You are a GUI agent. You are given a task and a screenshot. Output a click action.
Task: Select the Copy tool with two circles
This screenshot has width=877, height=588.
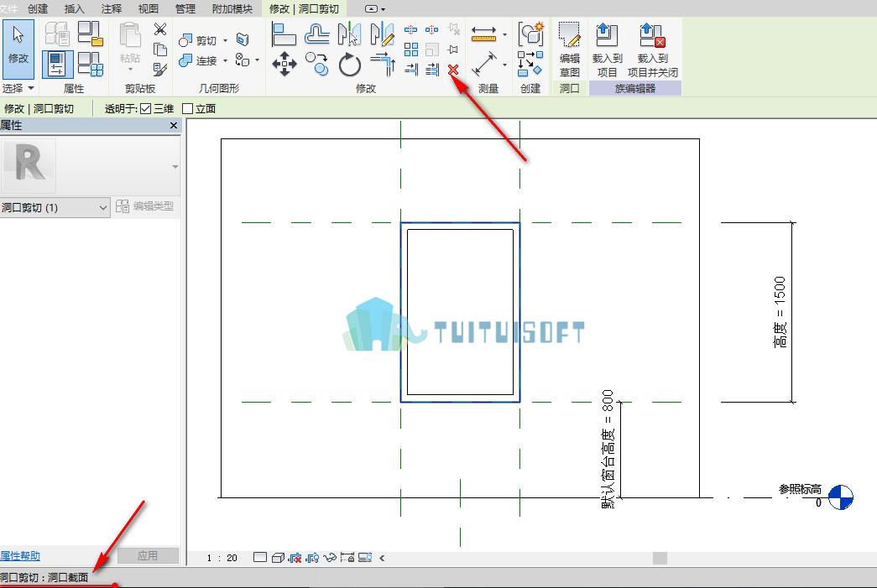(316, 64)
